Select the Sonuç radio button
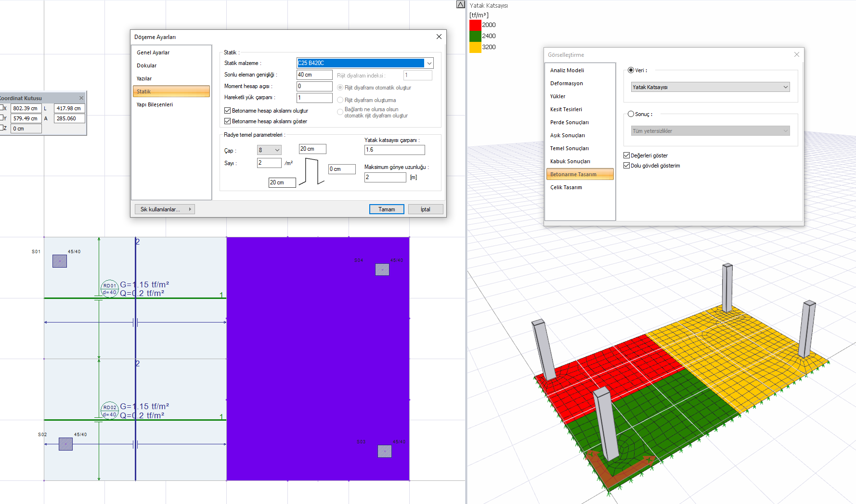Image resolution: width=856 pixels, height=504 pixels. click(x=631, y=114)
